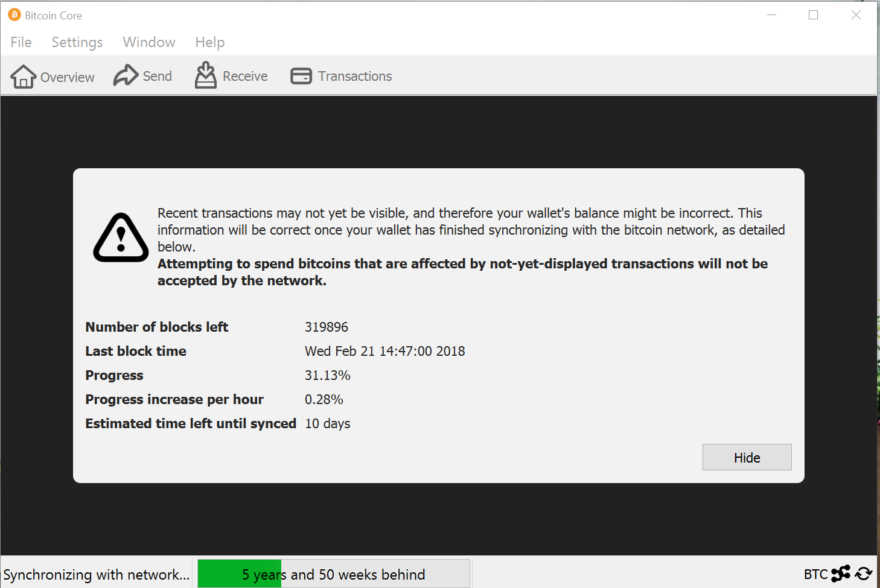Click the Bitcoin Core logo in title bar
Viewport: 880px width, 588px height.
(x=14, y=14)
